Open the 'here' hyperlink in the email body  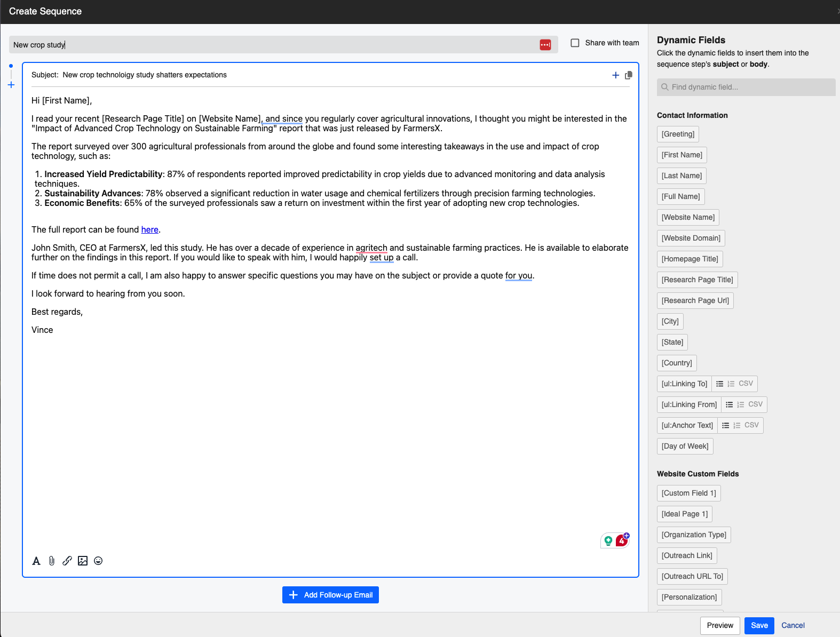(149, 229)
